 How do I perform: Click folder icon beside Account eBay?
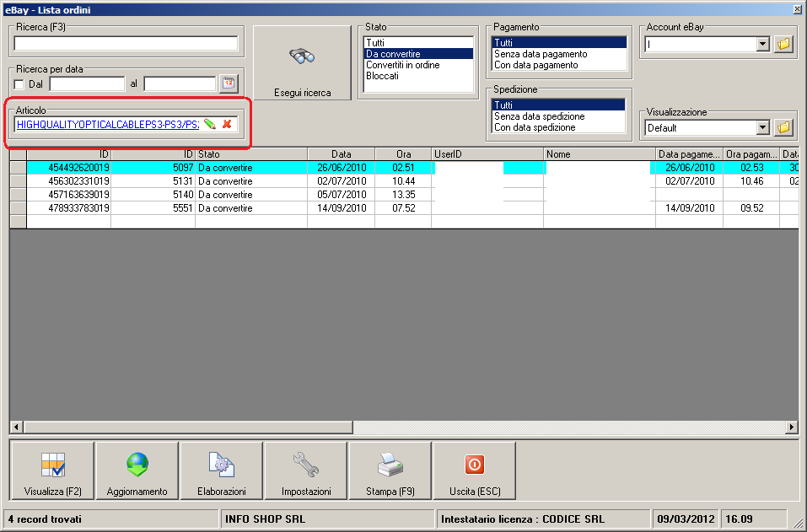click(x=783, y=44)
